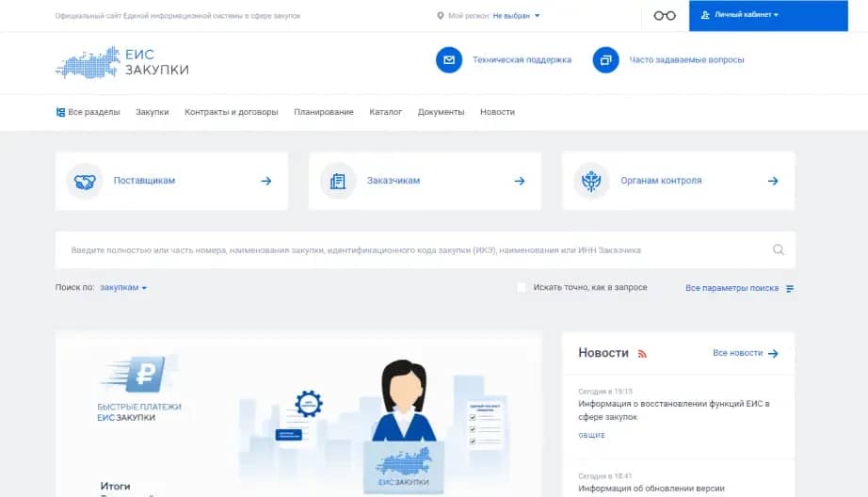Click the Заказчикам building icon
The width and height of the screenshot is (868, 497).
tap(338, 181)
